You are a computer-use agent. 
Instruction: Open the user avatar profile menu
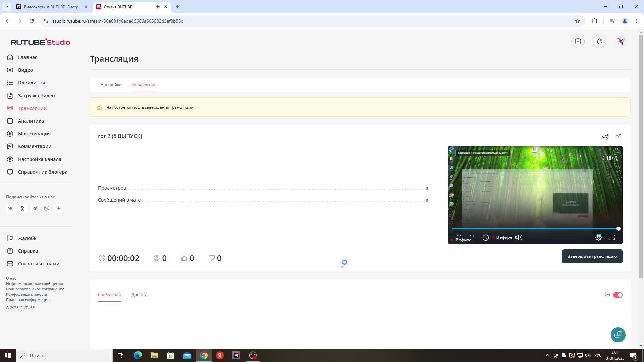[621, 41]
